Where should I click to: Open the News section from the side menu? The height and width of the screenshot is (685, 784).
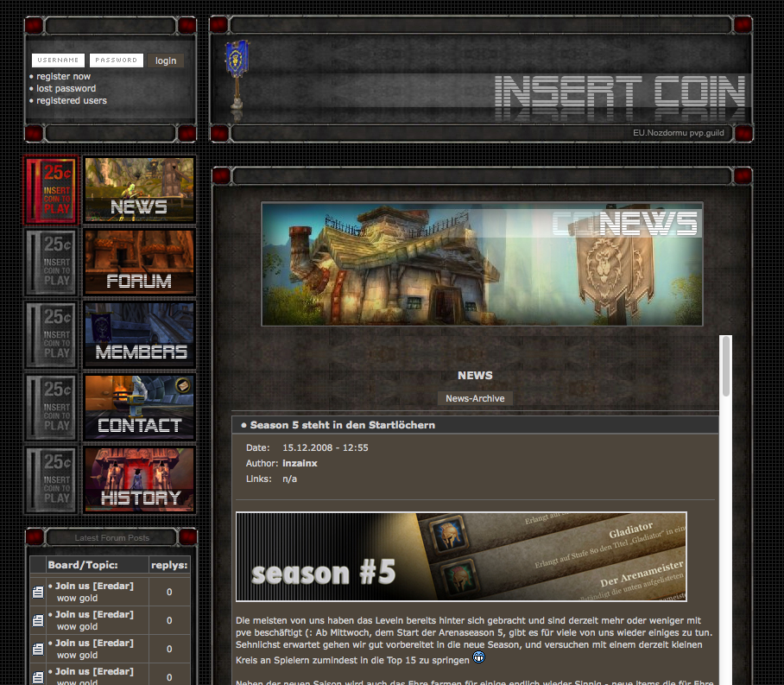point(140,190)
